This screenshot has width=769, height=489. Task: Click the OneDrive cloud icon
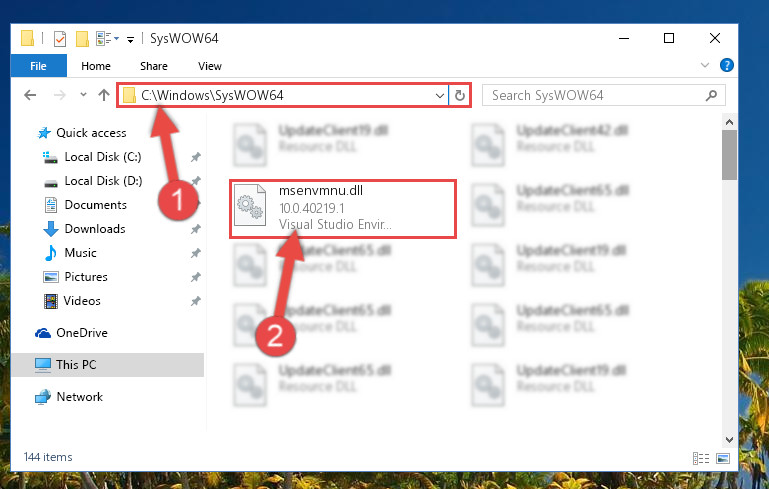[43, 333]
